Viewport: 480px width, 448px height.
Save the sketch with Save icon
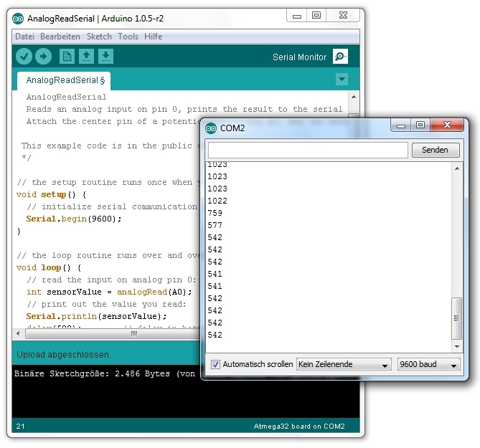(x=105, y=57)
